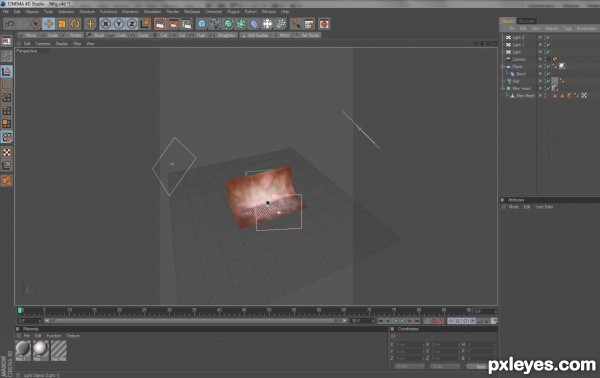Select the Scale tool icon
600x378 pixels.
point(62,24)
